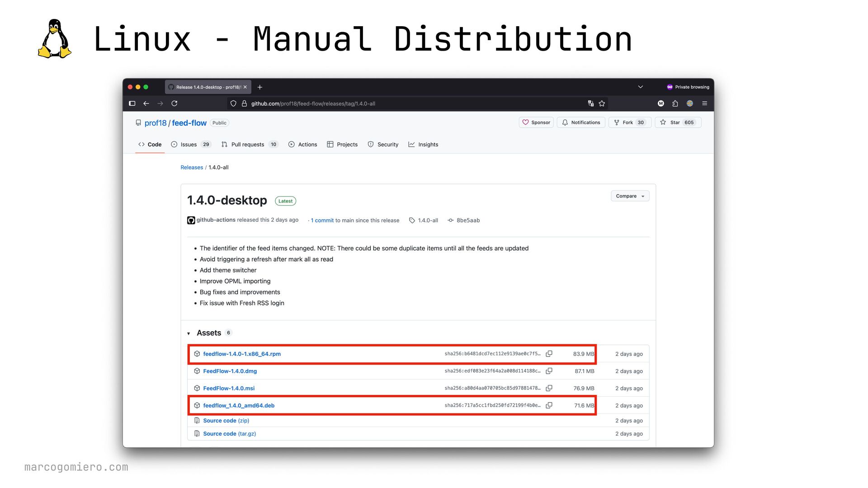Bookmark this page with the star icon
Image resolution: width=868 pixels, height=488 pixels.
click(602, 103)
